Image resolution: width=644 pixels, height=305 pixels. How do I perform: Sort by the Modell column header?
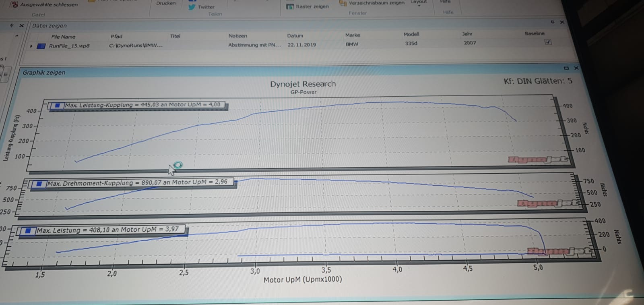point(411,34)
